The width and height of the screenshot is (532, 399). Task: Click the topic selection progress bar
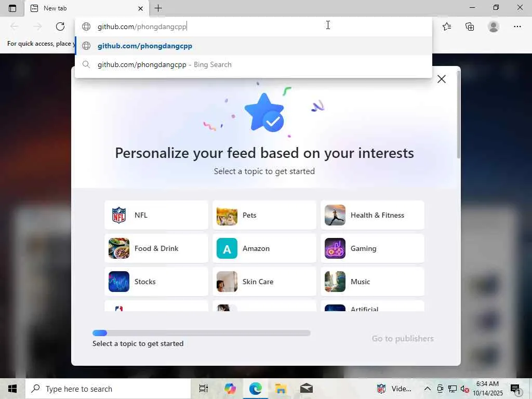(201, 333)
